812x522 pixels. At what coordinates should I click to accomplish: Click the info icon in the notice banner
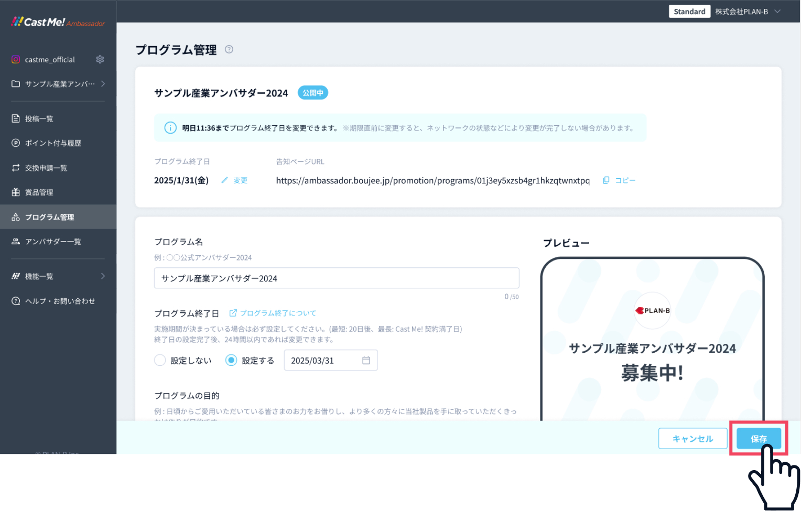tap(170, 128)
